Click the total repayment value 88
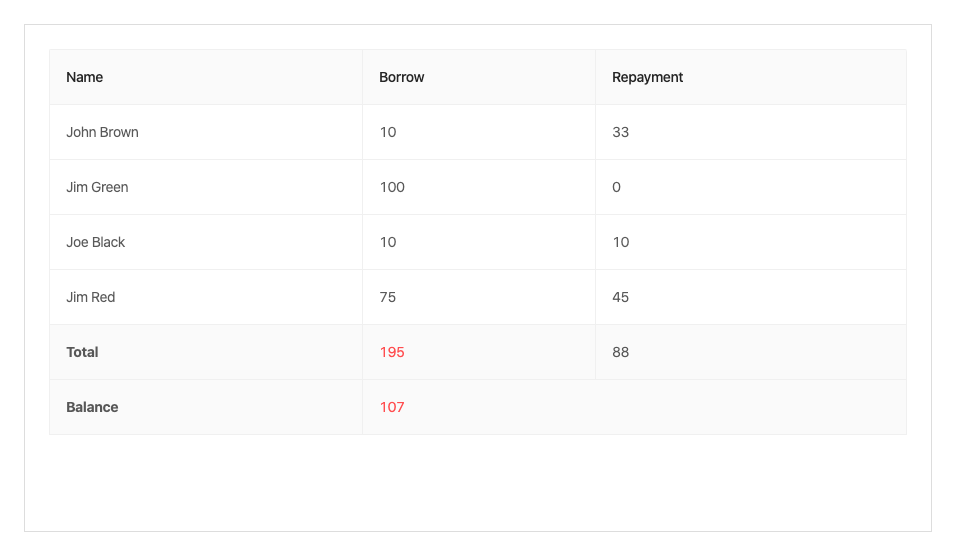Screen dimensions: 956x556 tap(621, 352)
